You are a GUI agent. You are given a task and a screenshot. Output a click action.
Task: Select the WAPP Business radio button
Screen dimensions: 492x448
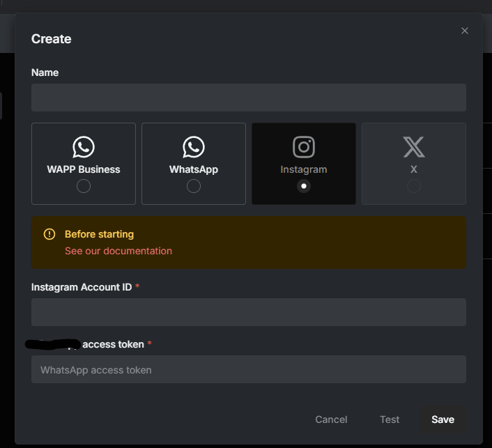coord(84,186)
